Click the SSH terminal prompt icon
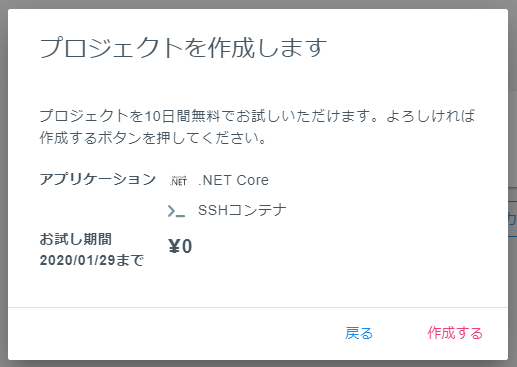517x367 pixels. coord(176,211)
